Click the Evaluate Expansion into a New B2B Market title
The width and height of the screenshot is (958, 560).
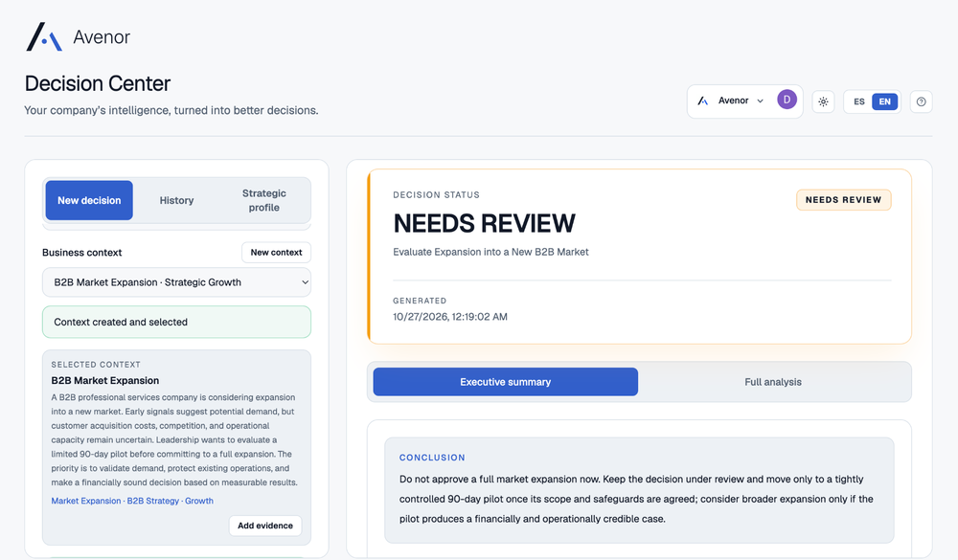pos(490,252)
